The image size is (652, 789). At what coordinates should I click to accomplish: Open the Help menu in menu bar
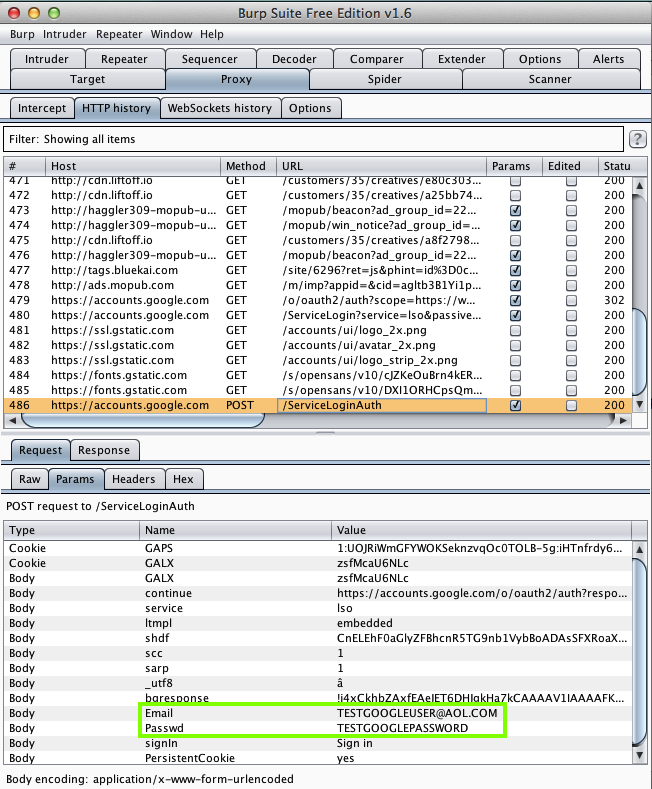(x=212, y=34)
